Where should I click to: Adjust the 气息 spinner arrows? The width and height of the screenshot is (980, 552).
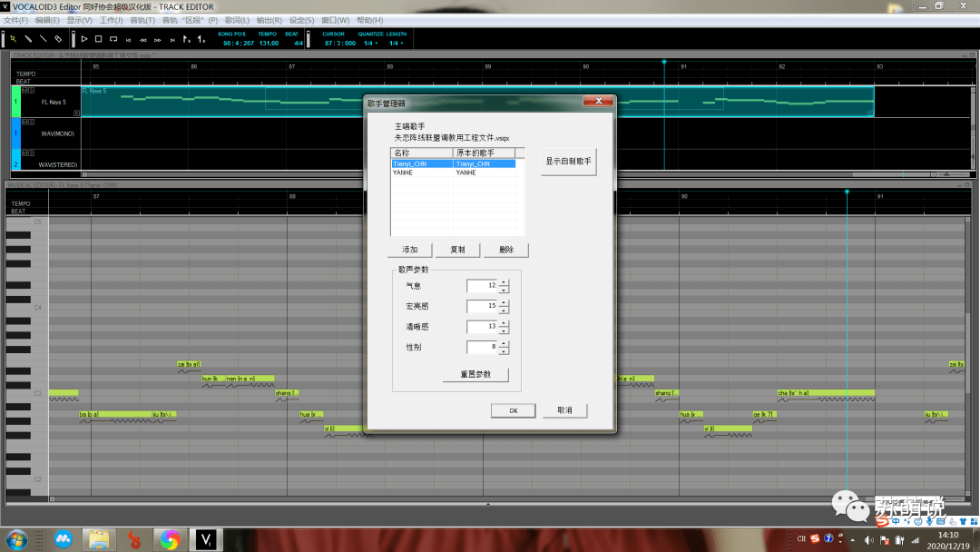[504, 286]
